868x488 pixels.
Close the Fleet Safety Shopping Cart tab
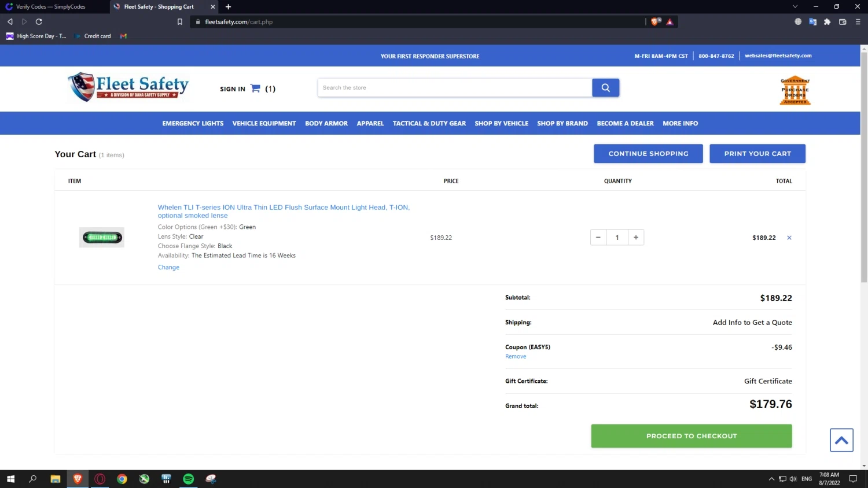[x=213, y=7]
